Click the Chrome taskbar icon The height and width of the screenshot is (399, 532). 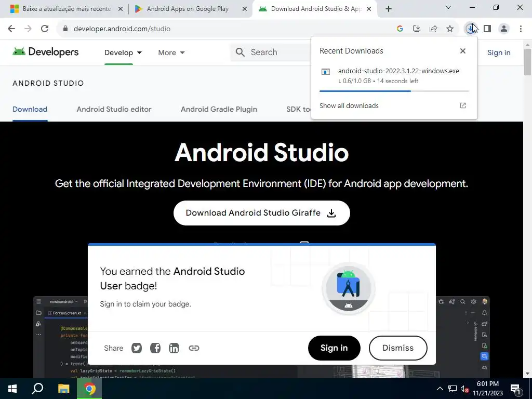click(89, 389)
